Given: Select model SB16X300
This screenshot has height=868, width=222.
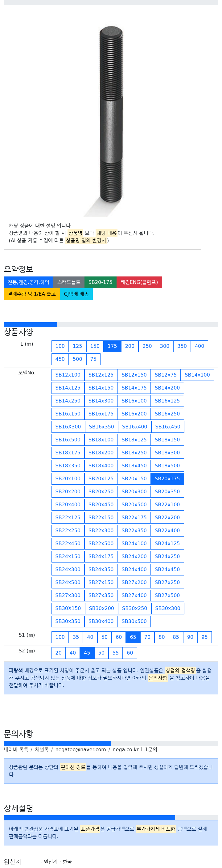Looking at the screenshot, I should click(68, 427).
